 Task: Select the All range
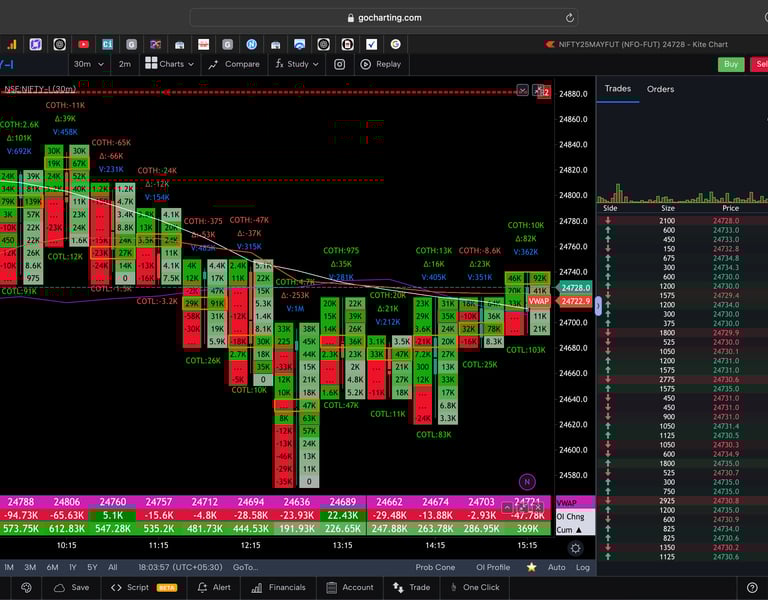(113, 567)
